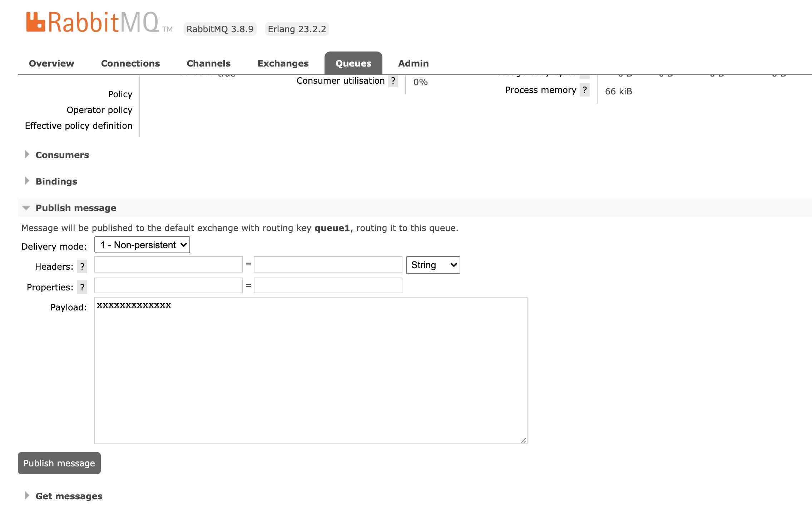
Task: Click the Publish message button
Action: coord(59,463)
